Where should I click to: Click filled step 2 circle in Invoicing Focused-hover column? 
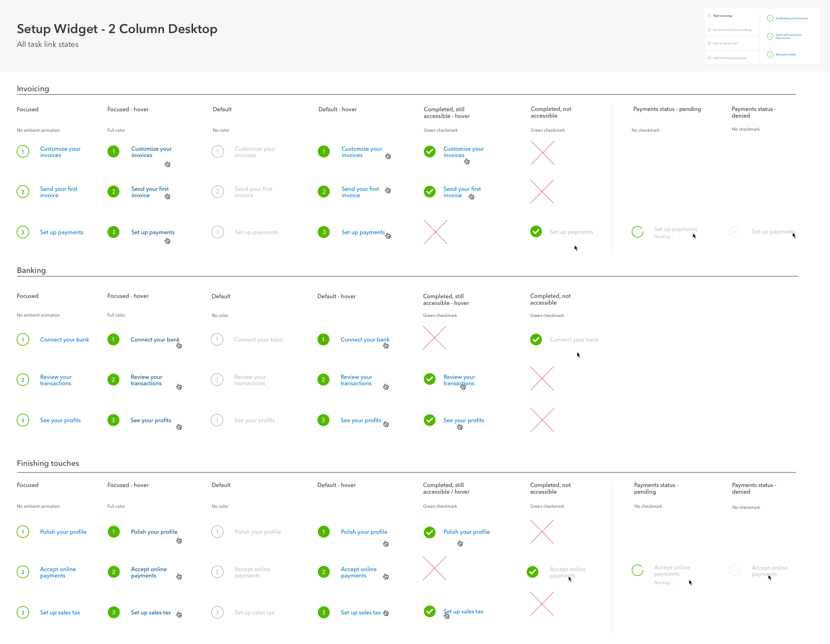pos(113,192)
